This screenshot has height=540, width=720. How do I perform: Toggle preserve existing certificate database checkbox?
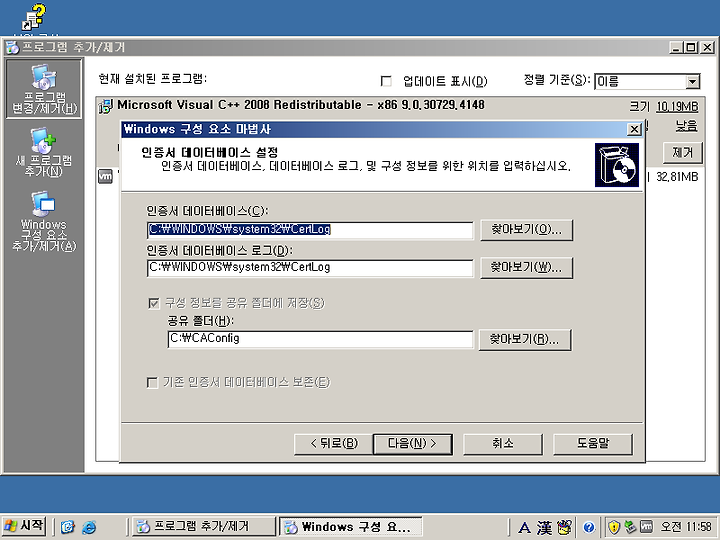tap(152, 382)
